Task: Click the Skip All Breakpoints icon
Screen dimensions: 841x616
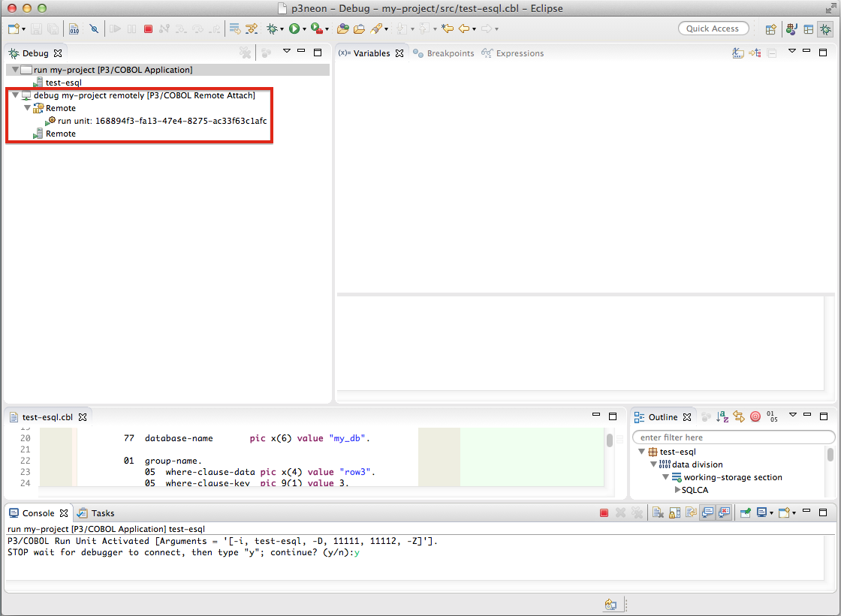Action: pyautogui.click(x=94, y=29)
